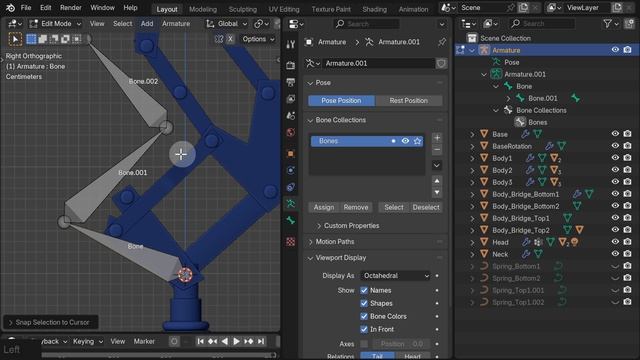Toggle the Shapes checkbox
This screenshot has height=360, width=640.
click(364, 303)
